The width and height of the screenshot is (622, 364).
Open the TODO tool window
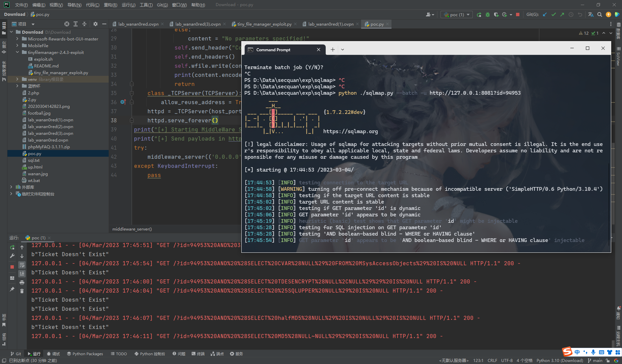tap(119, 354)
